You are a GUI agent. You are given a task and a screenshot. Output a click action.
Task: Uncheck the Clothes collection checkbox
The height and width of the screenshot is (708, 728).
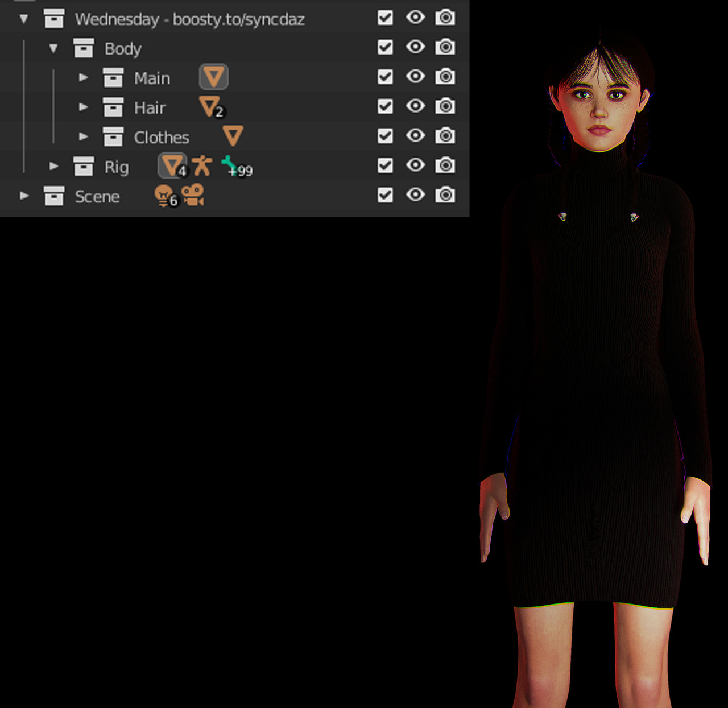(385, 136)
